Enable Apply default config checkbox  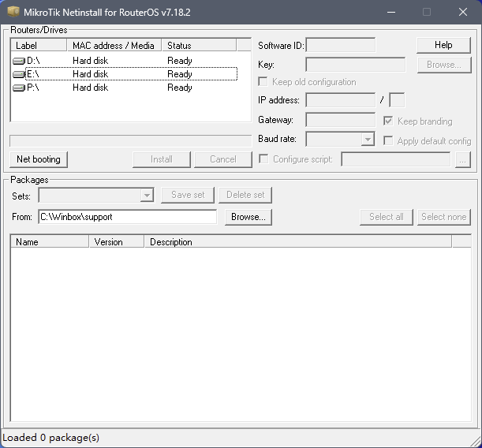pos(388,140)
